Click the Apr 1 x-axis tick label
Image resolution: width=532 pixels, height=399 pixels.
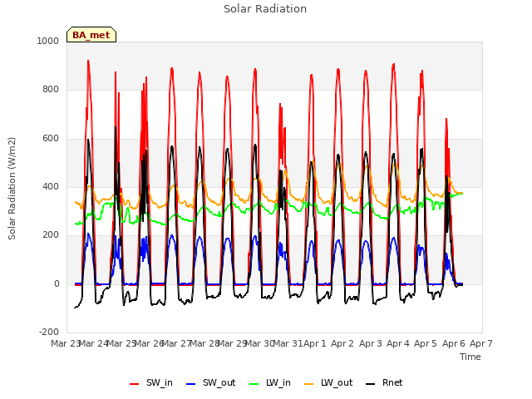click(x=314, y=343)
